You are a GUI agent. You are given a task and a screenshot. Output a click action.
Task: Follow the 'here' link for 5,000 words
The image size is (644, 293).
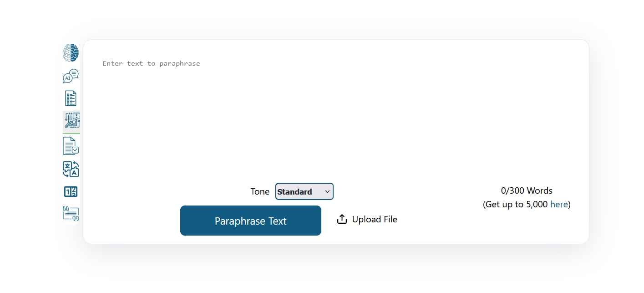(x=559, y=205)
